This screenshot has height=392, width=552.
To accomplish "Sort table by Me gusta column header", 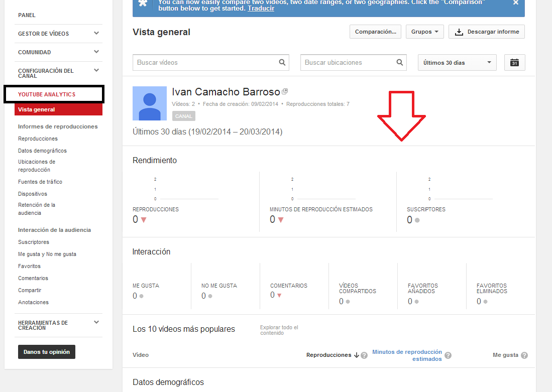I will 505,355.
